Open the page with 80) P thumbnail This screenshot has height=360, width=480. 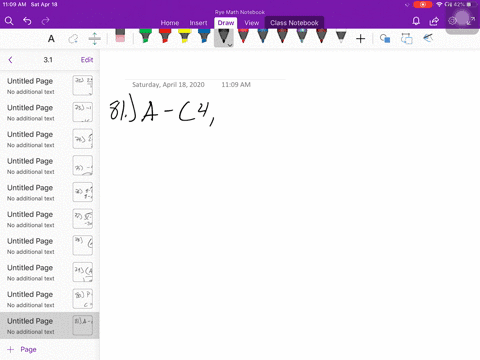(50, 299)
